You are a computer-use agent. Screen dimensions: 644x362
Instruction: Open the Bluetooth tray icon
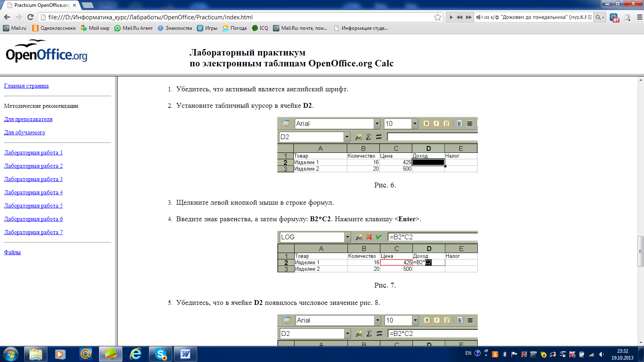coord(505,354)
